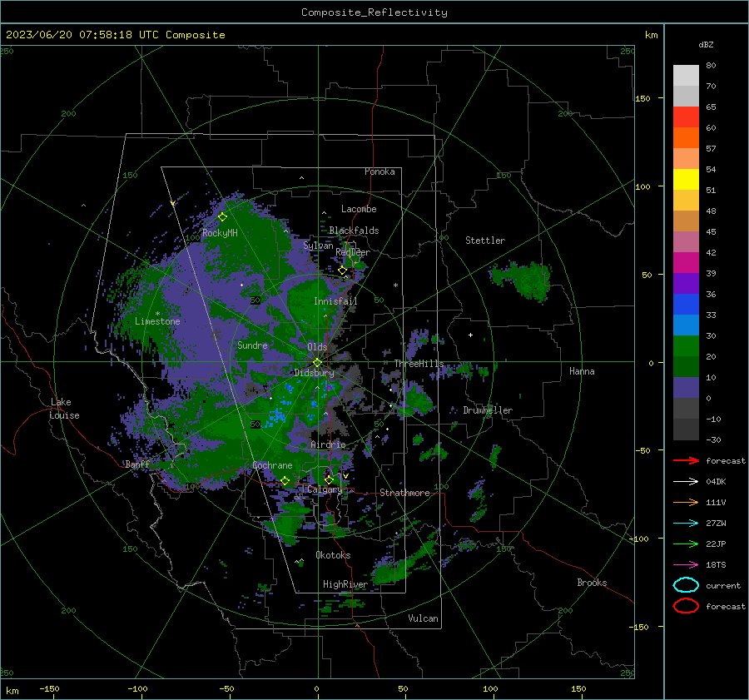The width and height of the screenshot is (749, 700).
Task: Select the red 60-65 dBZ color swatch
Action: click(686, 117)
